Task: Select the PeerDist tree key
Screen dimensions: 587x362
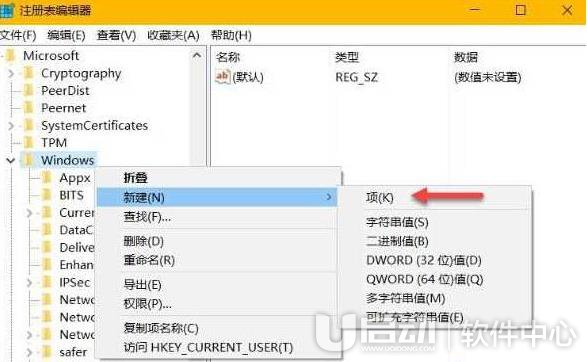Action: (x=65, y=91)
